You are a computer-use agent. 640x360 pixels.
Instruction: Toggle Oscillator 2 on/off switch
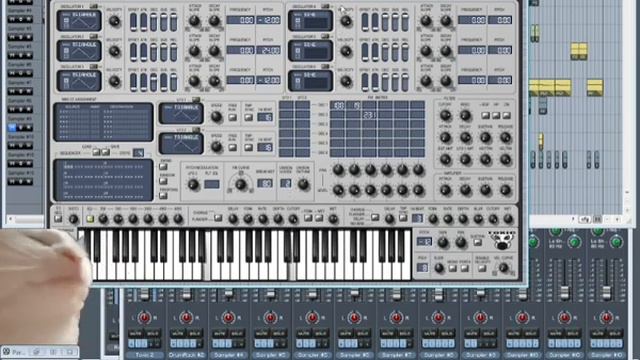coord(93,36)
